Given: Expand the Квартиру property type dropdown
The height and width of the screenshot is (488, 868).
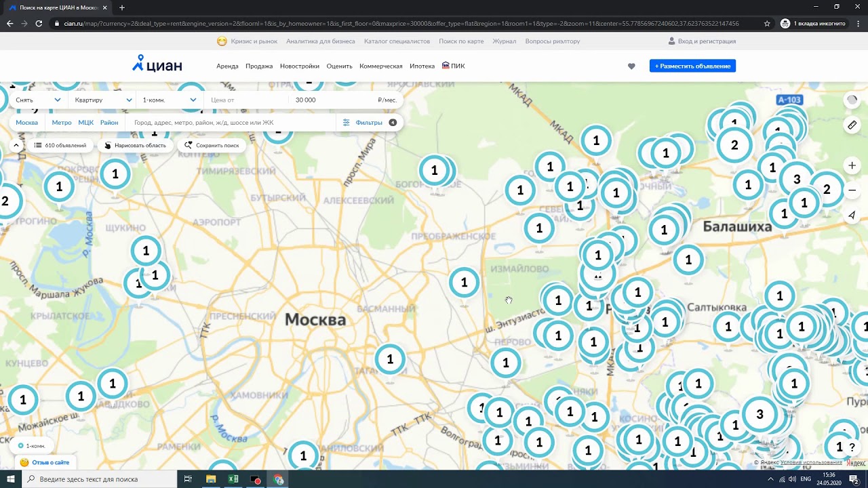Looking at the screenshot, I should tap(102, 100).
